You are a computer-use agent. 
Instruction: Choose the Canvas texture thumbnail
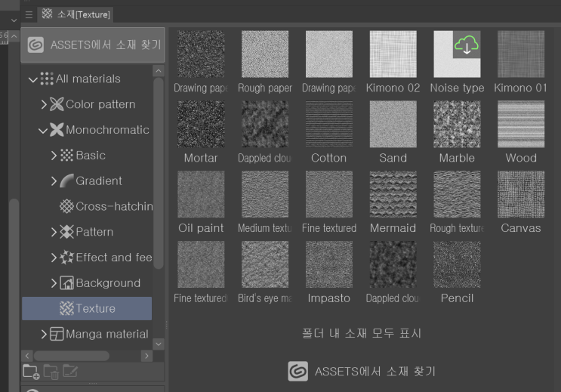(521, 194)
